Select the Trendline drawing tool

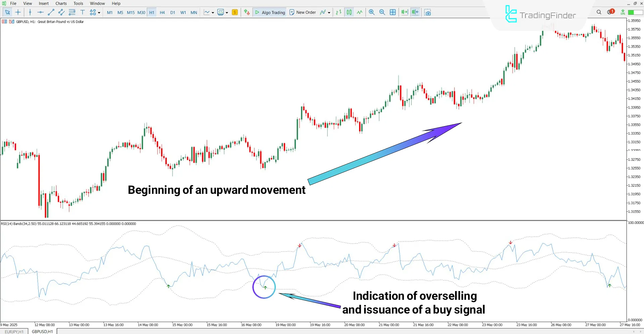[x=51, y=12]
